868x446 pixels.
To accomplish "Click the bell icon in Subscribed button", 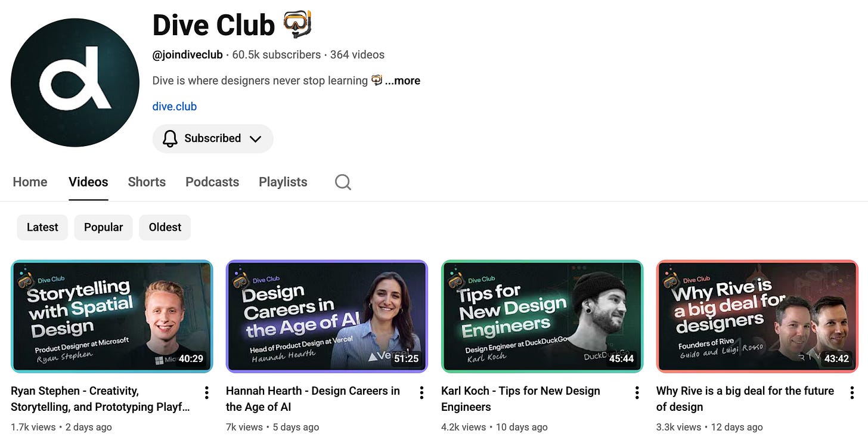I will (170, 138).
